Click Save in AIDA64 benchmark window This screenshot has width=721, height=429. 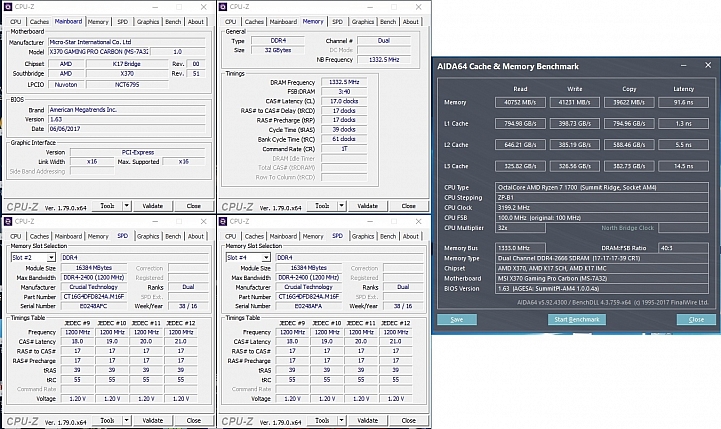click(457, 320)
